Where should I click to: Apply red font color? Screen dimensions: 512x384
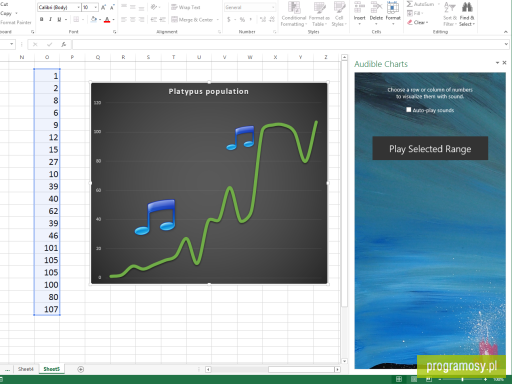tap(107, 20)
